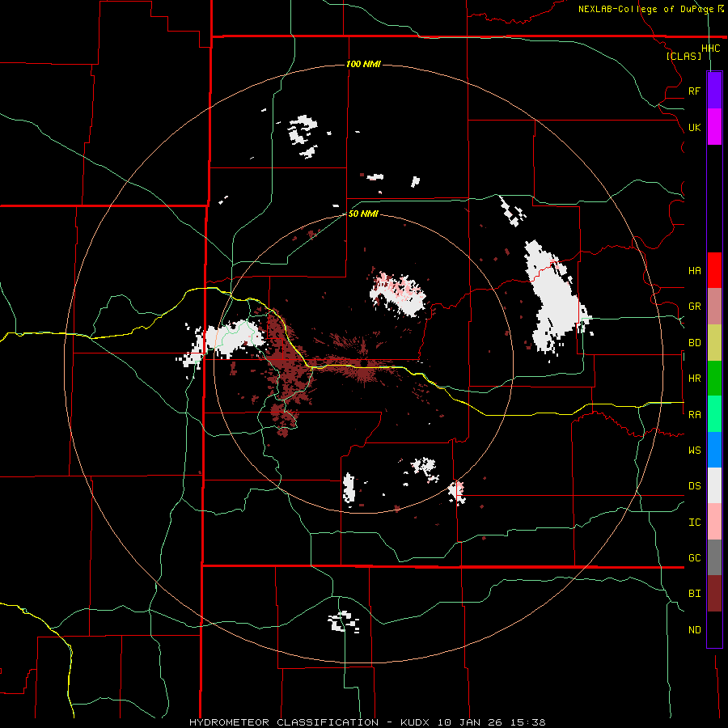Screen dimensions: 728x728
Task: Click the GC gray legend swatch
Action: click(714, 557)
